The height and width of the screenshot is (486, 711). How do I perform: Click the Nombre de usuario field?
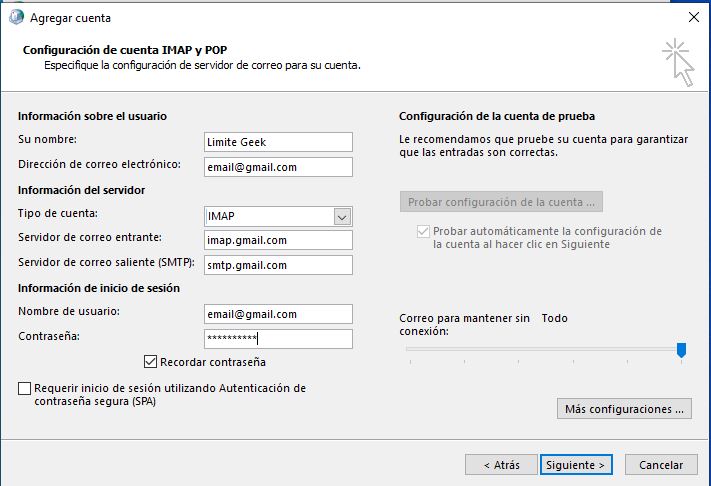pos(278,314)
